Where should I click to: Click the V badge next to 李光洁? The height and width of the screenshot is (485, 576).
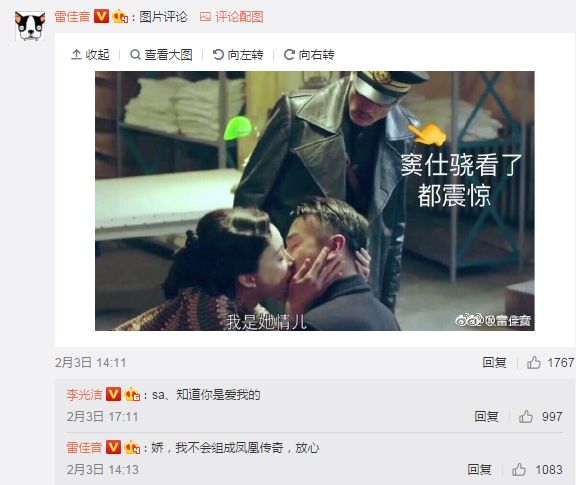[x=113, y=395]
